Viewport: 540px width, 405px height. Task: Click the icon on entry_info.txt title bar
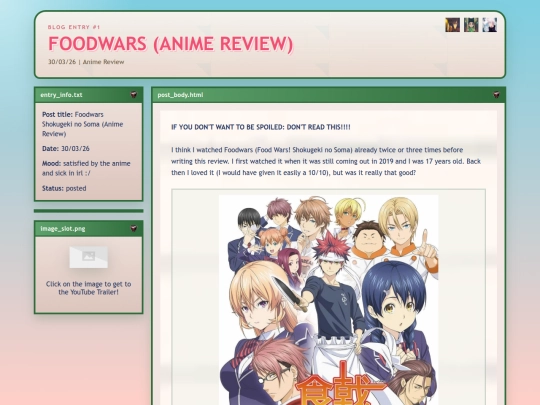click(134, 95)
